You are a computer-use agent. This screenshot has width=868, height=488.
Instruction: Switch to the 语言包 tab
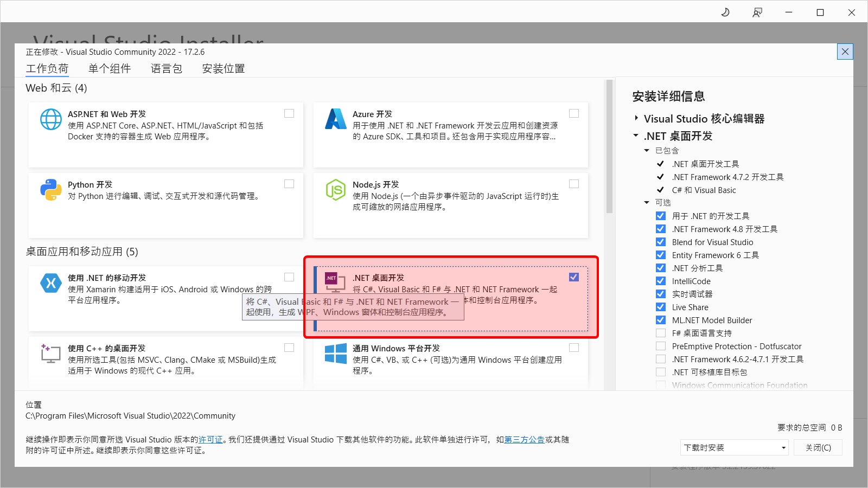[x=166, y=69]
